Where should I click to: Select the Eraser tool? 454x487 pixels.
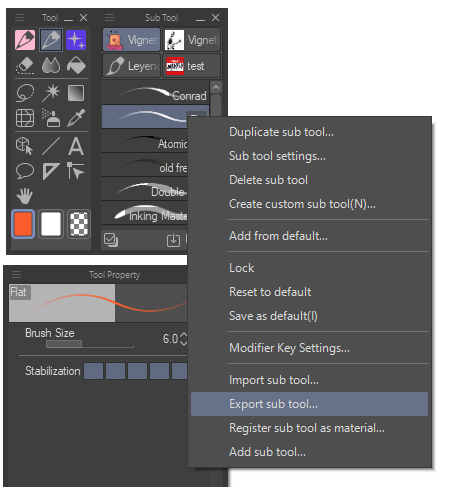pyautogui.click(x=25, y=65)
